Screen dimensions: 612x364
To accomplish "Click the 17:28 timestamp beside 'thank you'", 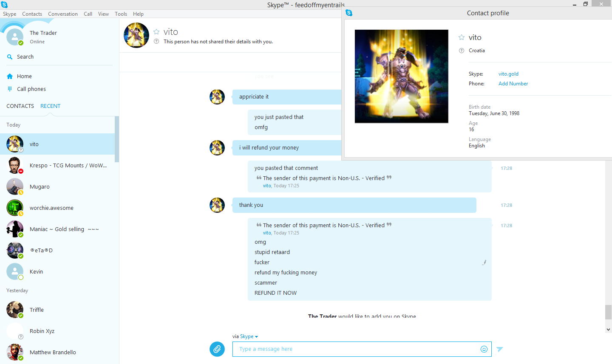I will [506, 205].
